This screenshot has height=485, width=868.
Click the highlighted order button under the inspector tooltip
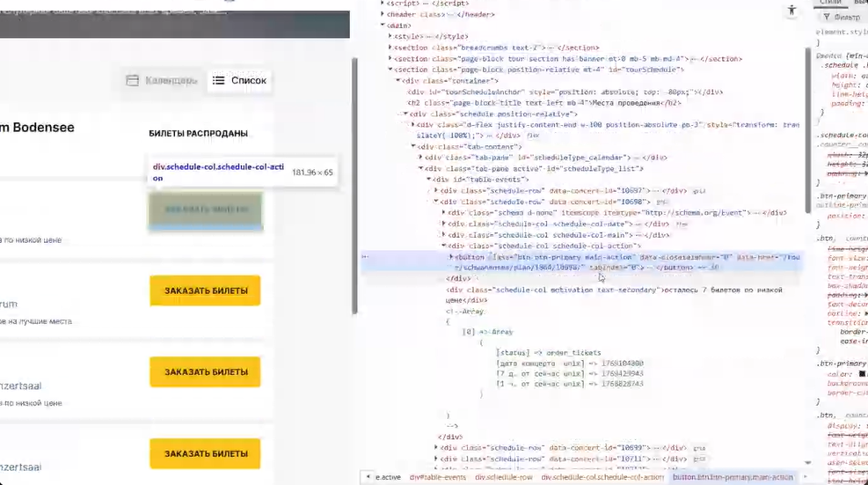pos(206,209)
